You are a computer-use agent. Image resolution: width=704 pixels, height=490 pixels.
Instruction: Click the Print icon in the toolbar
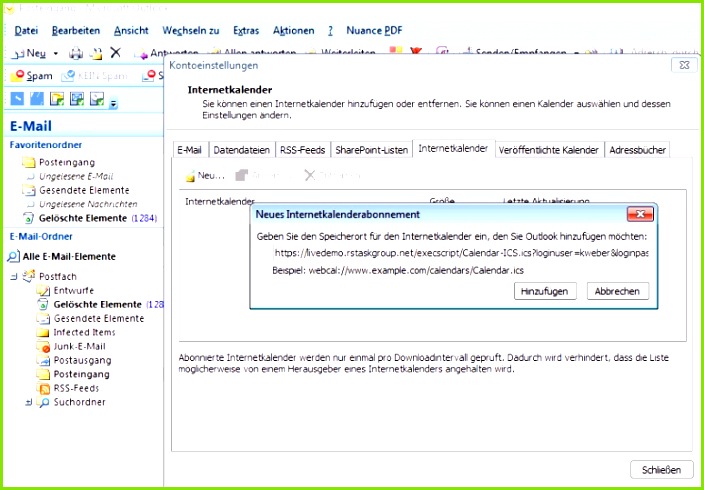tap(76, 53)
